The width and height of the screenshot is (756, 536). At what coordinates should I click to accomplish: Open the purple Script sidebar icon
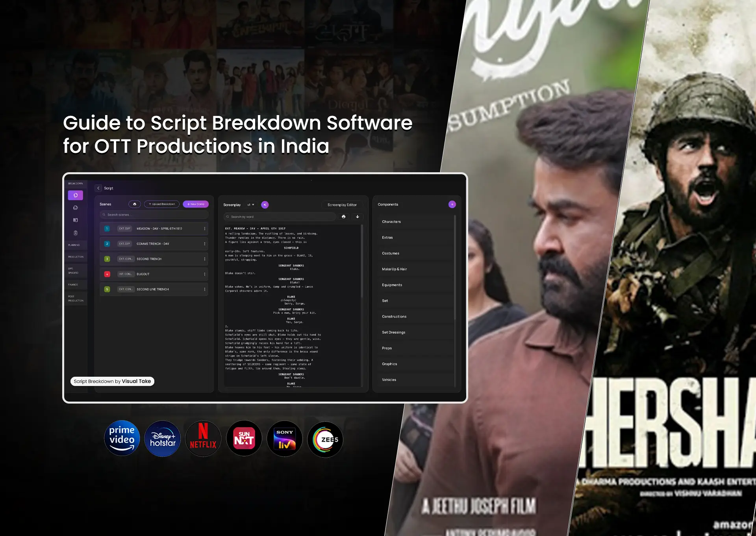(x=75, y=195)
